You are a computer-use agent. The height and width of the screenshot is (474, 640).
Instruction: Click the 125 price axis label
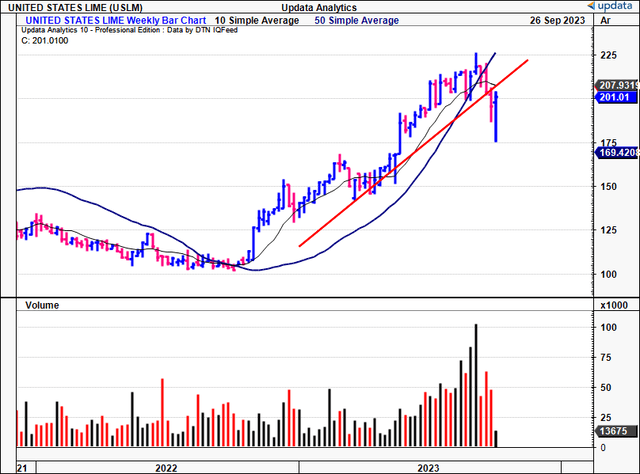pyautogui.click(x=608, y=230)
